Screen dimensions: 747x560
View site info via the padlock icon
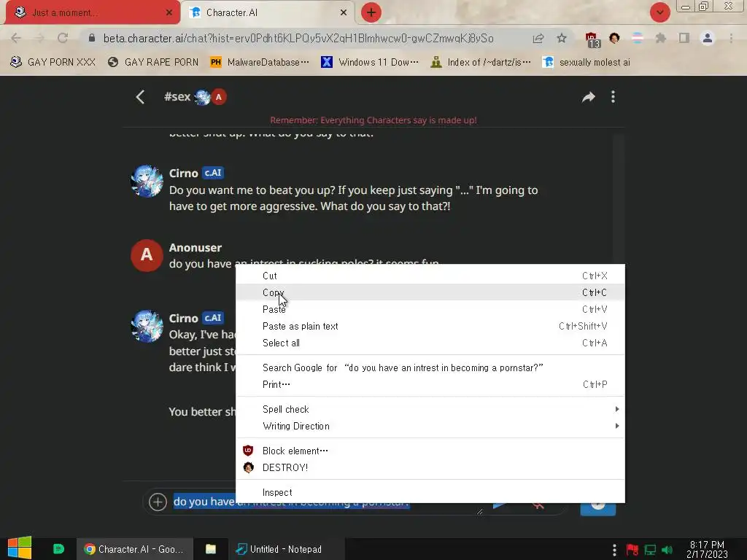click(x=92, y=38)
